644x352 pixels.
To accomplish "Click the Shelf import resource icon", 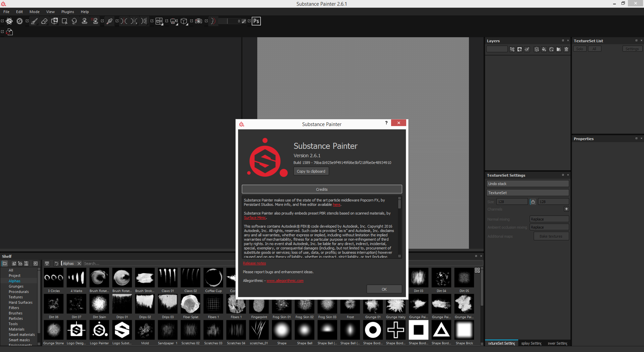I will point(36,263).
